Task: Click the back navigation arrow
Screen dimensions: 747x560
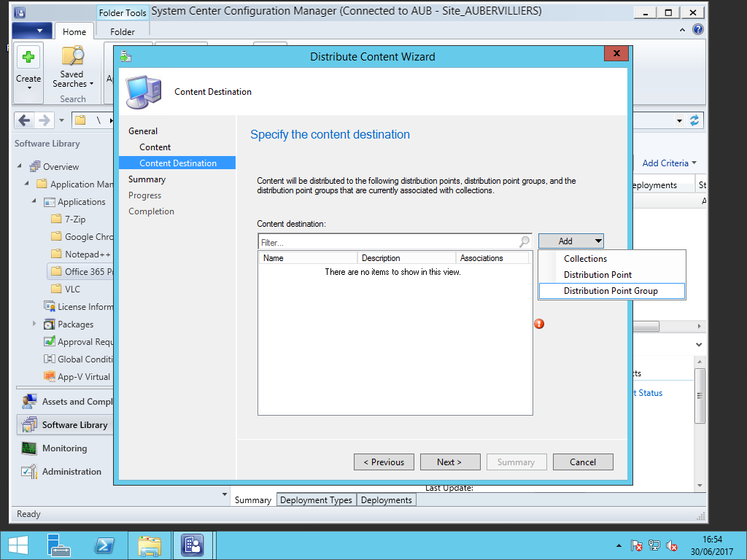Action: 24,120
